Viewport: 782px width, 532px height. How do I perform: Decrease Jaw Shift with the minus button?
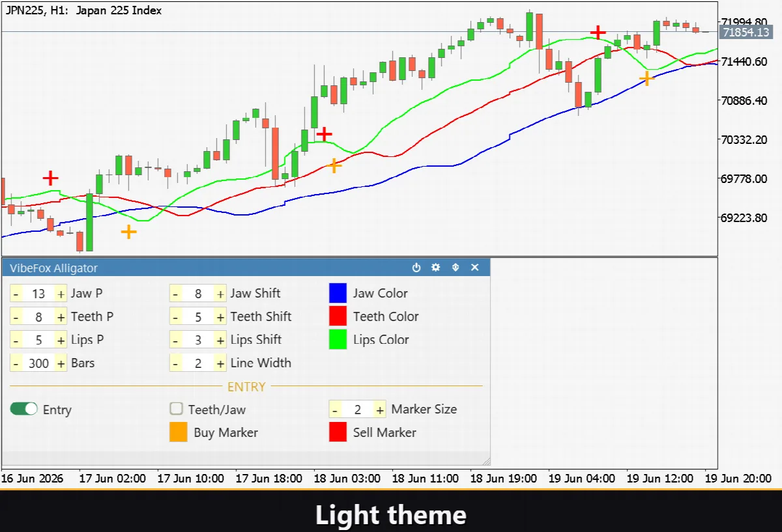tap(175, 294)
